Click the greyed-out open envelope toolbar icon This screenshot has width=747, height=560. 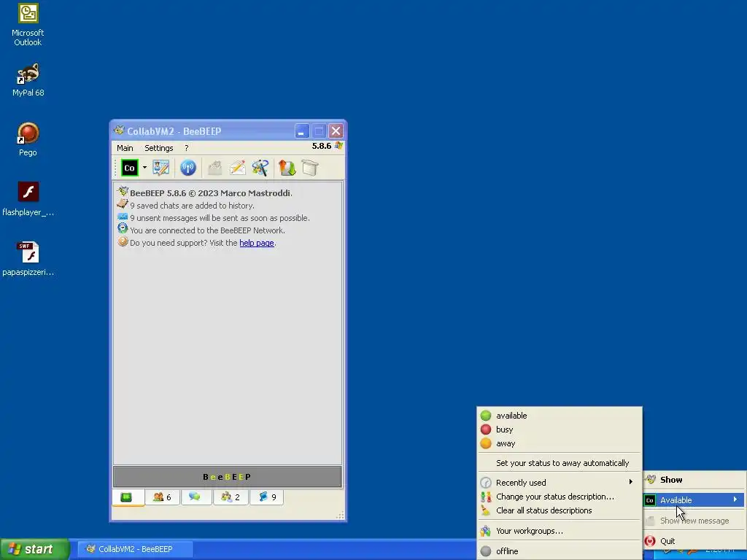(x=215, y=168)
